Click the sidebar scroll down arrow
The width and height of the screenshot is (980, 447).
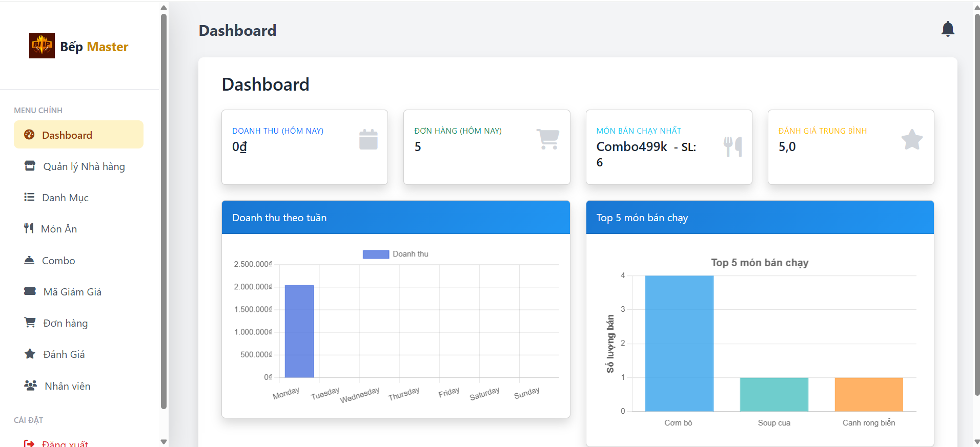[x=164, y=441]
